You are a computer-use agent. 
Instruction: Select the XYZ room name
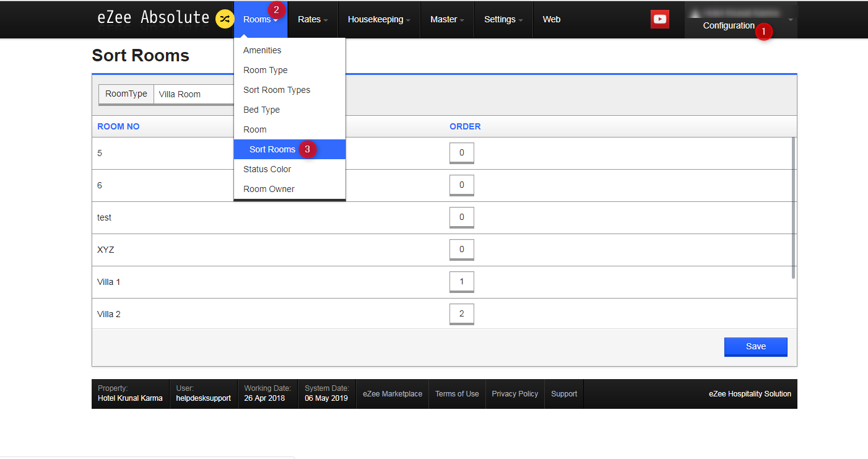point(106,250)
